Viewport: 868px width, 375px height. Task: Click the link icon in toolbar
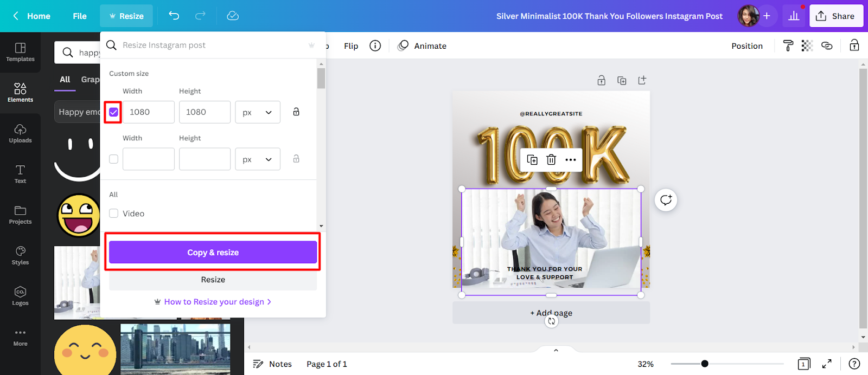[827, 46]
